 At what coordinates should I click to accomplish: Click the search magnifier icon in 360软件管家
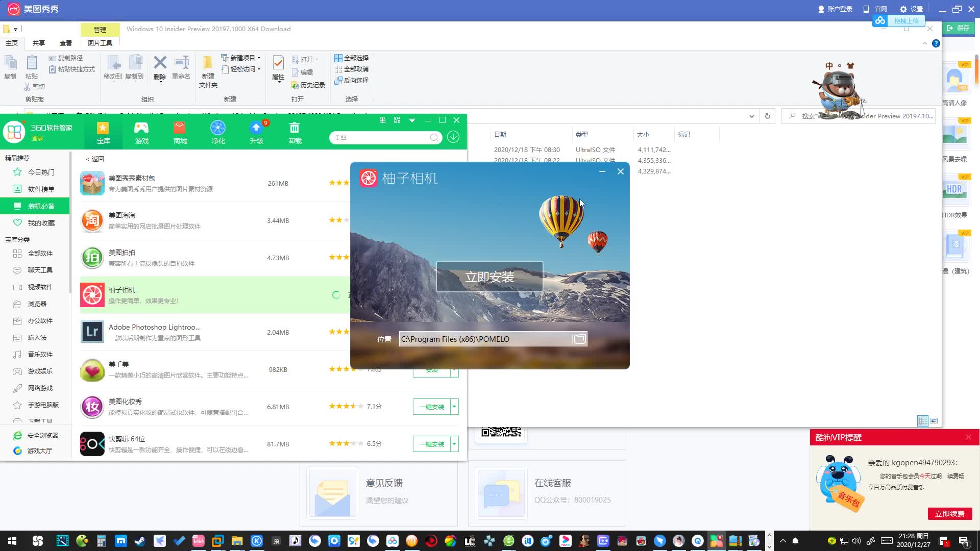click(x=434, y=137)
